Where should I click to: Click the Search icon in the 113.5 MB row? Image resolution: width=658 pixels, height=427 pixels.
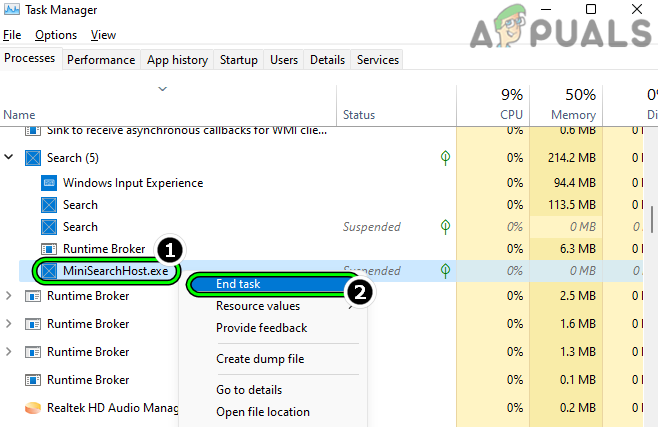pos(49,205)
